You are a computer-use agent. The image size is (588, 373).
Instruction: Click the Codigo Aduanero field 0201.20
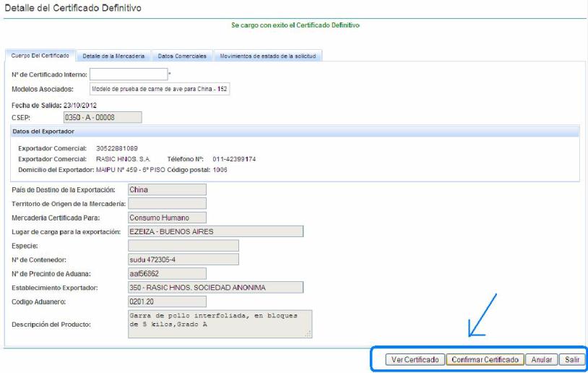[x=168, y=301]
